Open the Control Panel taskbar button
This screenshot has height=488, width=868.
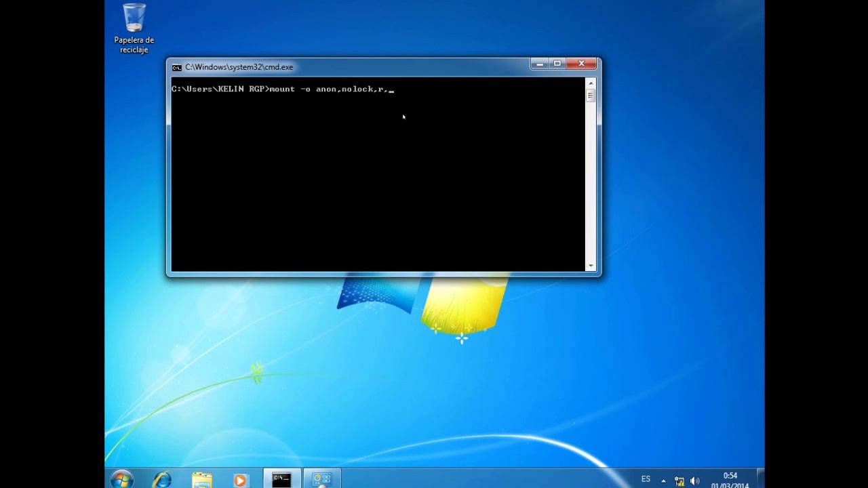pyautogui.click(x=321, y=479)
